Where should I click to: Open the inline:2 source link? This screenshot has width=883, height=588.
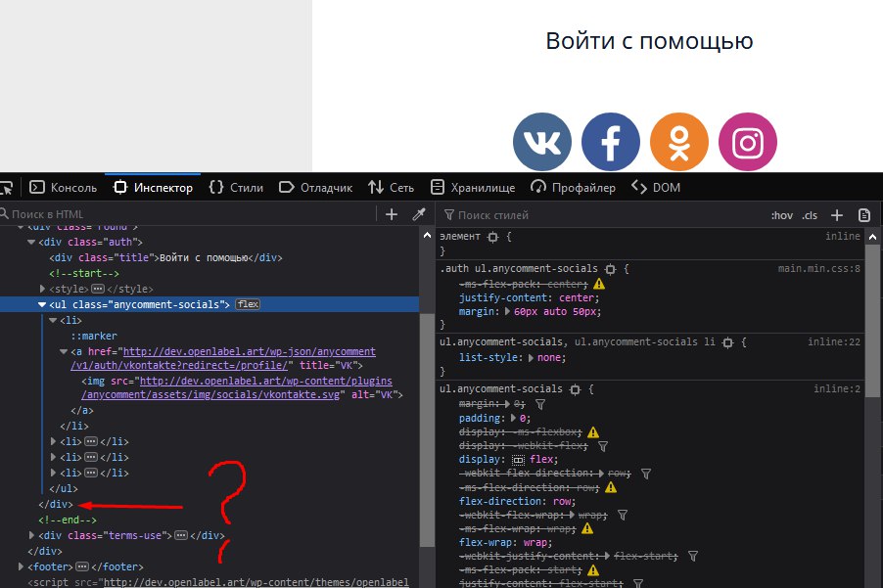837,388
